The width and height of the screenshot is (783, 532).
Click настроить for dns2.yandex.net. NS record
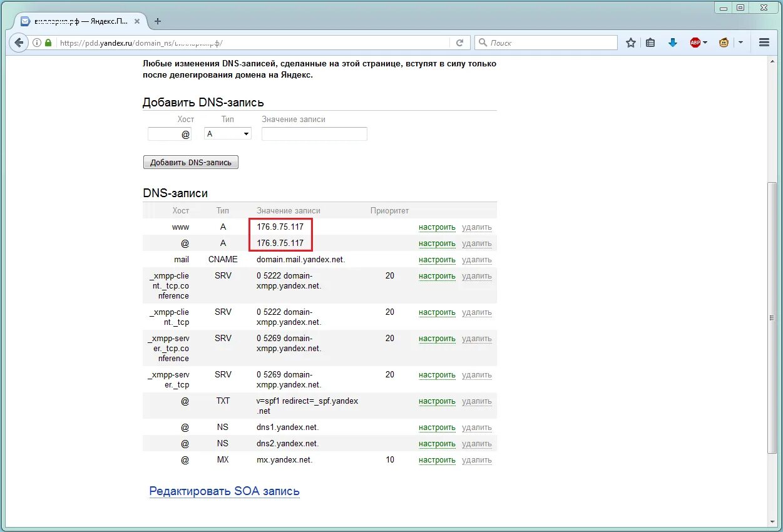point(437,444)
